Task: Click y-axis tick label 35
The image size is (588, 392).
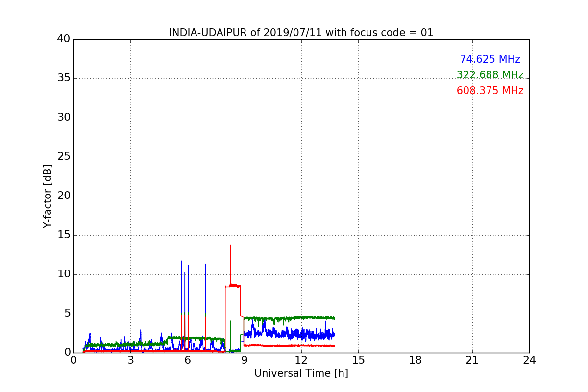Action: click(x=63, y=78)
